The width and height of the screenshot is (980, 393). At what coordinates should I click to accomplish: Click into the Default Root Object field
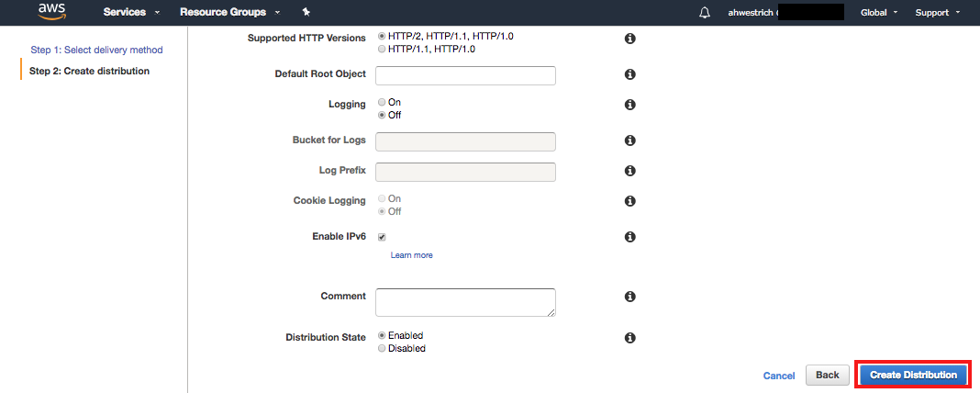465,75
